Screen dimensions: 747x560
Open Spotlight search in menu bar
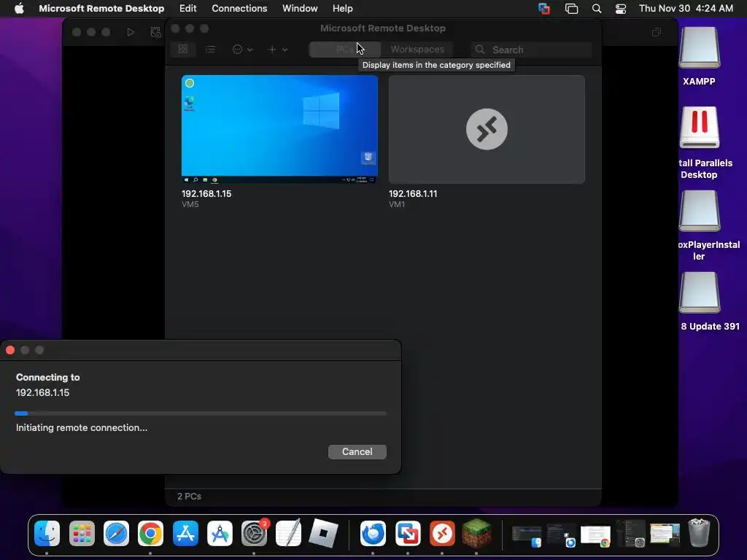[597, 8]
